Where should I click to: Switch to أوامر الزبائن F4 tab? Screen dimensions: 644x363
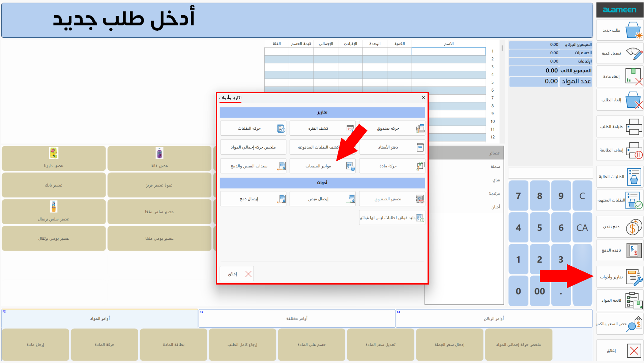tap(494, 318)
